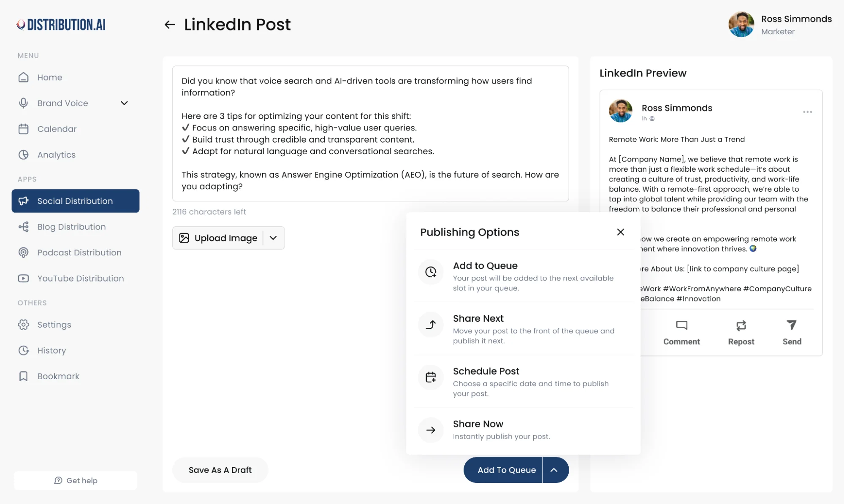Click the Comment icon in preview

point(681,325)
